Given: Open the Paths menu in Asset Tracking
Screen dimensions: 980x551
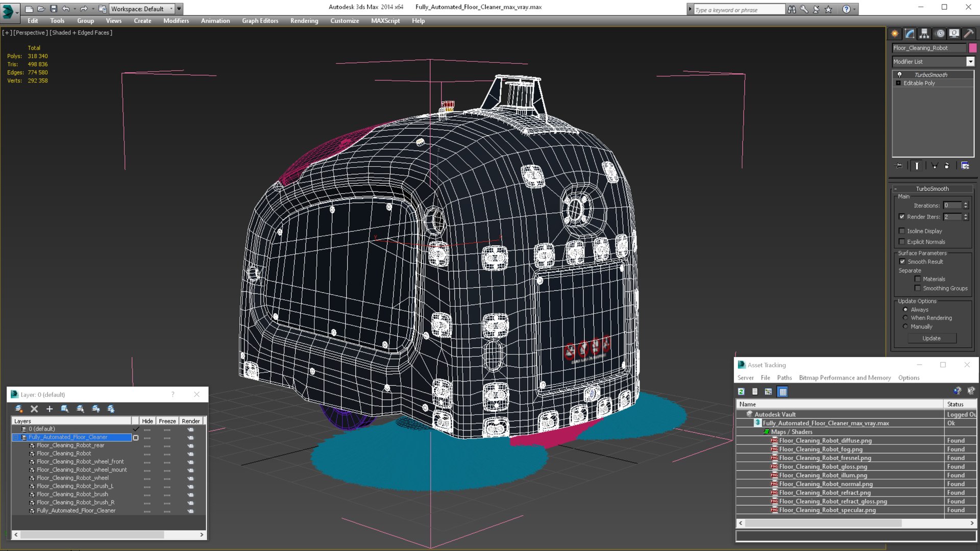Looking at the screenshot, I should [x=784, y=378].
